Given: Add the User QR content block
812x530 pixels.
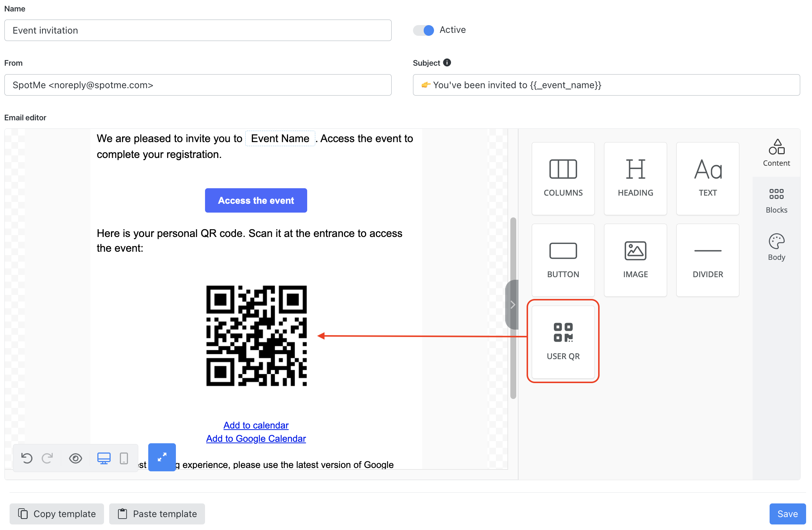Looking at the screenshot, I should 563,342.
